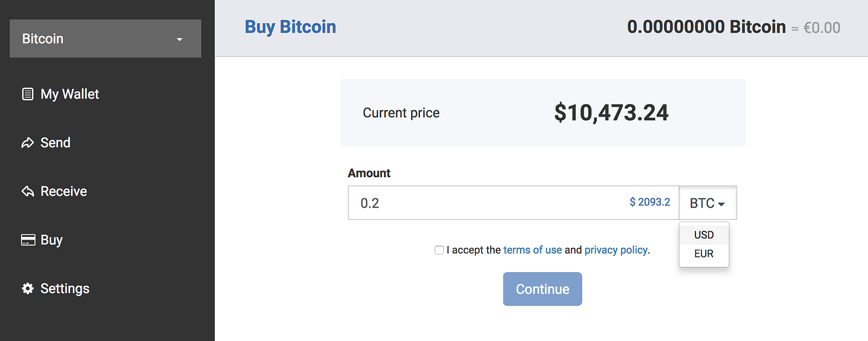The image size is (868, 341).
Task: Toggle the BTC currency unit dropdown
Action: [x=707, y=203]
